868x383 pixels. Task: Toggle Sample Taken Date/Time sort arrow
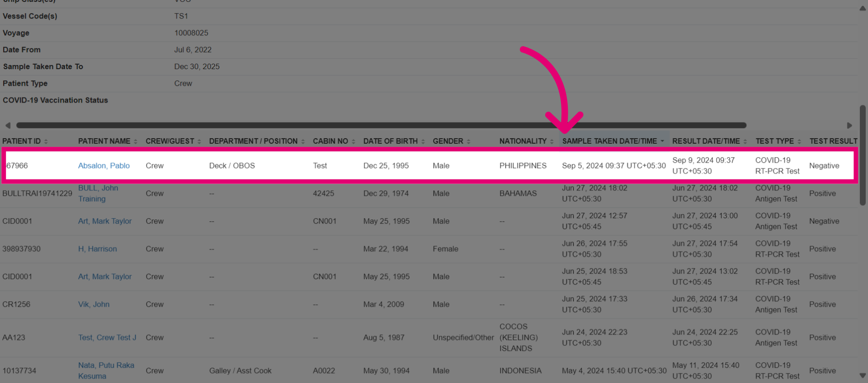click(662, 141)
